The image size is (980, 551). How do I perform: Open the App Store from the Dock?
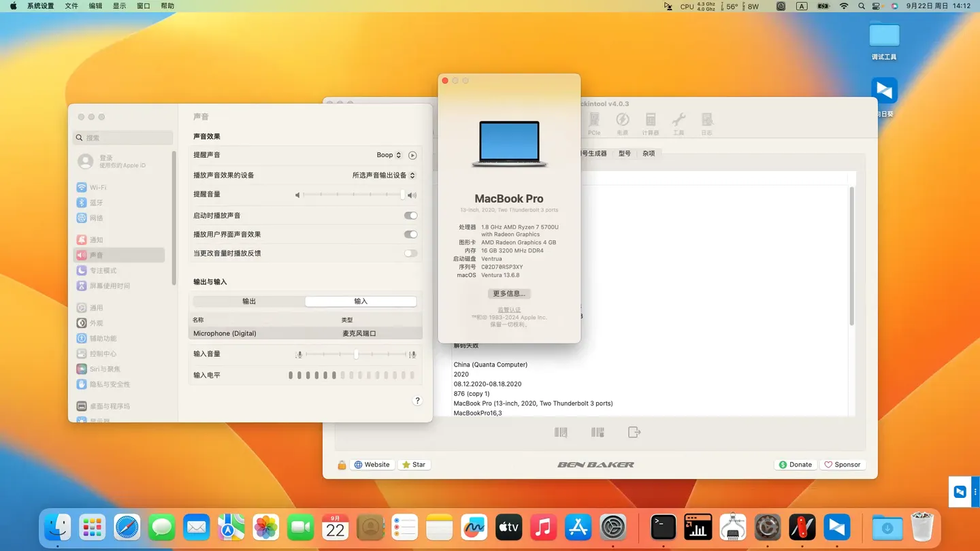pos(578,527)
